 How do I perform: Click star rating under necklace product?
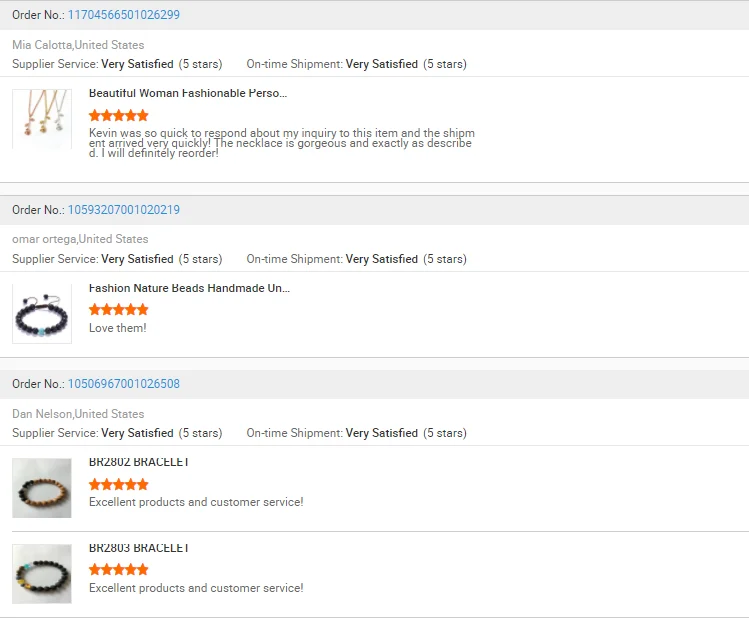pyautogui.click(x=118, y=116)
